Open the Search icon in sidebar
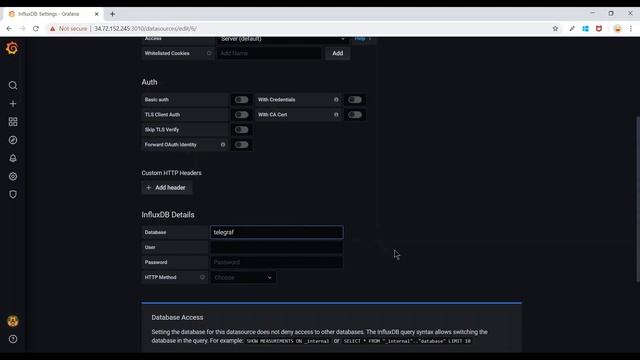The height and width of the screenshot is (360, 640). pos(13,85)
